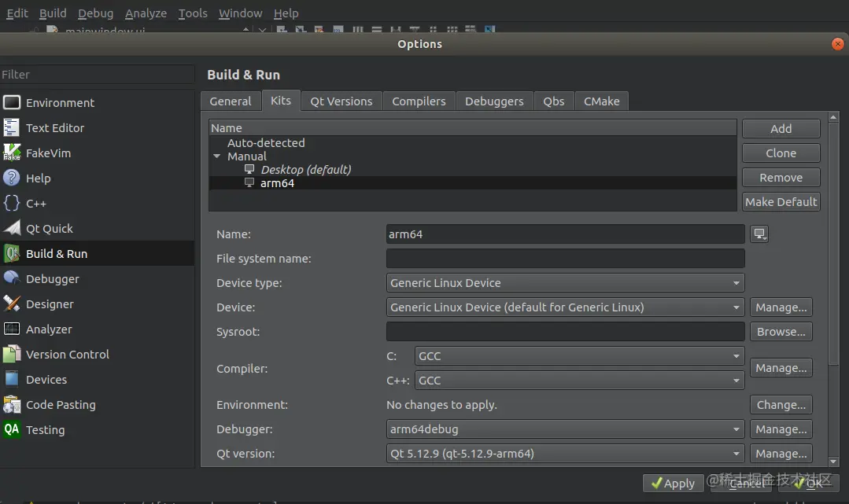Open the Help menu in menu bar
Screen dimensions: 849x504
(286, 13)
